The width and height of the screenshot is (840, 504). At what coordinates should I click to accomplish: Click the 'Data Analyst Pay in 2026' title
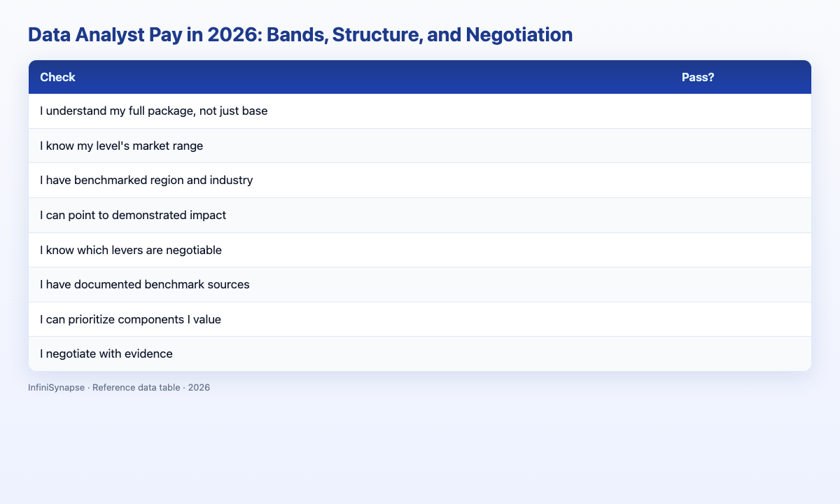300,35
